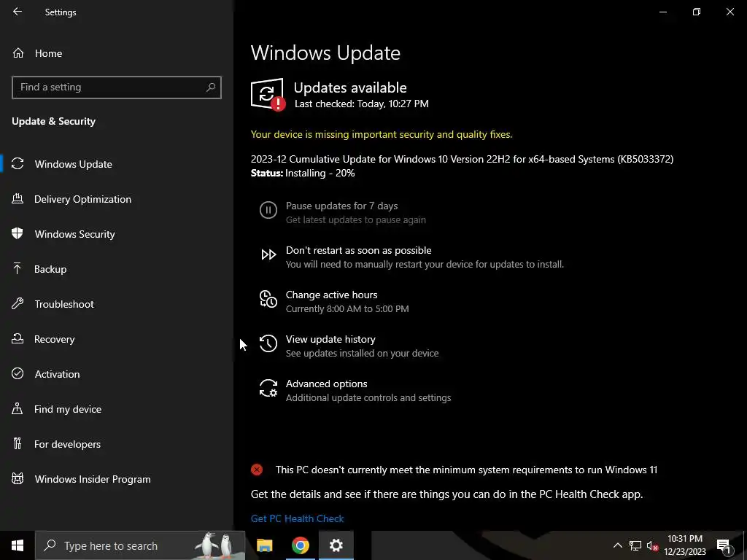Click the taskbar clock showing 10:31 PM
Screen dimensions: 747x560
(685, 545)
